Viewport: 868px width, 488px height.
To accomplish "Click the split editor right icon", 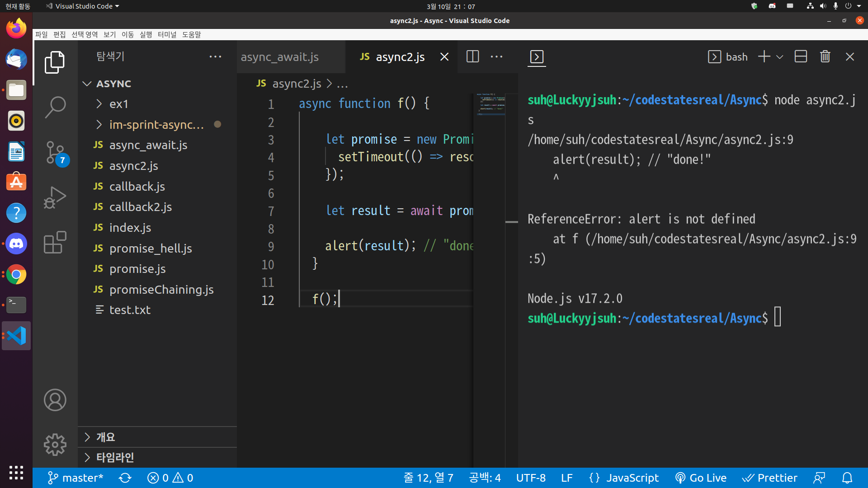I will pyautogui.click(x=472, y=56).
